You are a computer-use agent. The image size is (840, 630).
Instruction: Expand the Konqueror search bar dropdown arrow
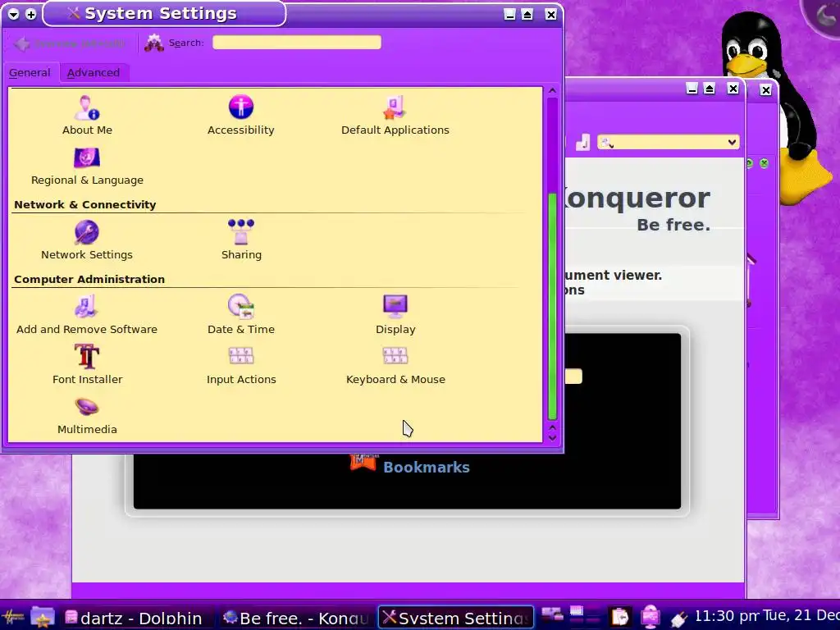[732, 142]
